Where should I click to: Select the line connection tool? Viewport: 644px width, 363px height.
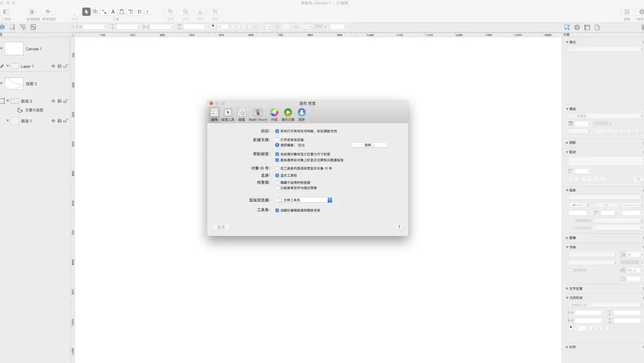(x=104, y=12)
